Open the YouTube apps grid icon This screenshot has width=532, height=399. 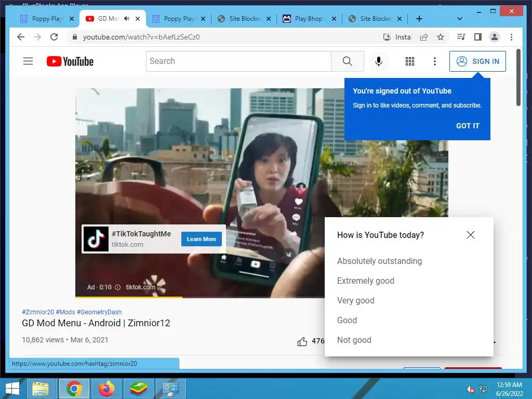[x=410, y=61]
